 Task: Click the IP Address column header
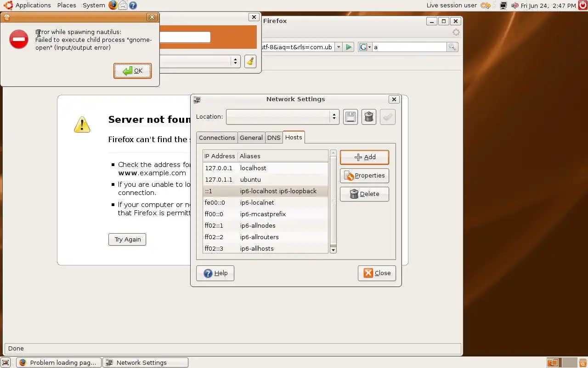click(220, 156)
